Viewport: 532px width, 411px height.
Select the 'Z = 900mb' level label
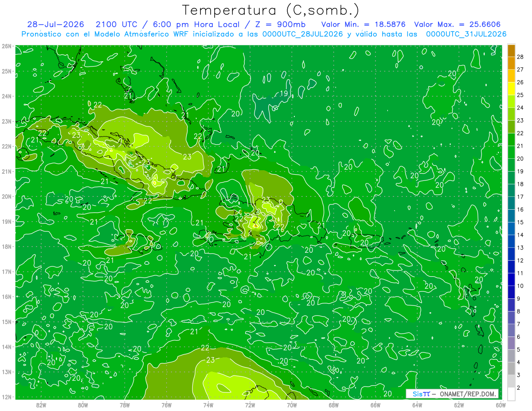(281, 24)
